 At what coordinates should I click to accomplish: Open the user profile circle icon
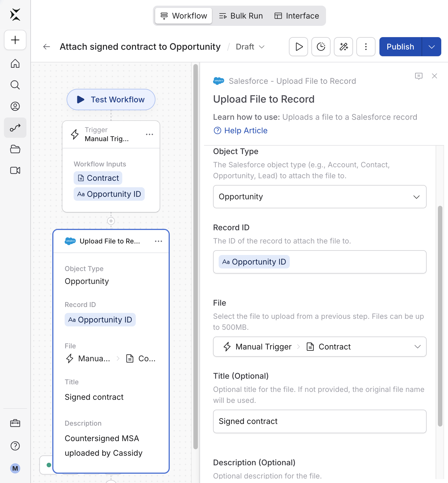click(x=15, y=106)
